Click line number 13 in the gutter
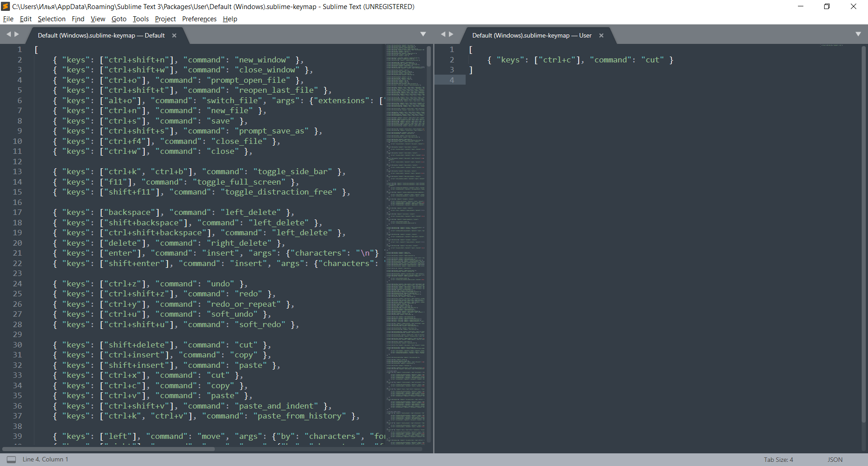Screen dimensions: 868x466 pyautogui.click(x=18, y=171)
